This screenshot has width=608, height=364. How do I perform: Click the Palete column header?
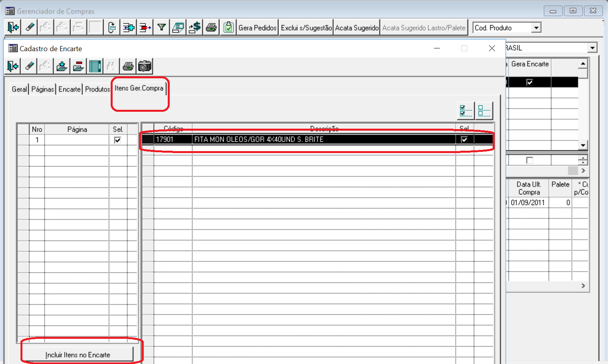[x=560, y=188]
